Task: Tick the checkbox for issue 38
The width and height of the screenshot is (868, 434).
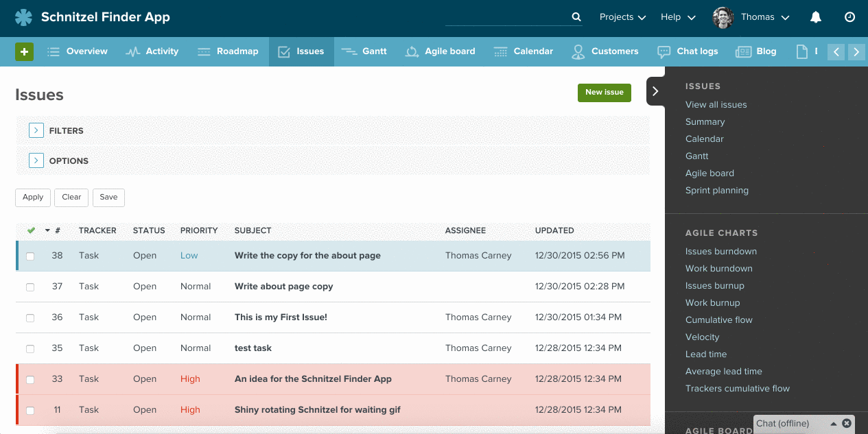Action: coord(30,255)
